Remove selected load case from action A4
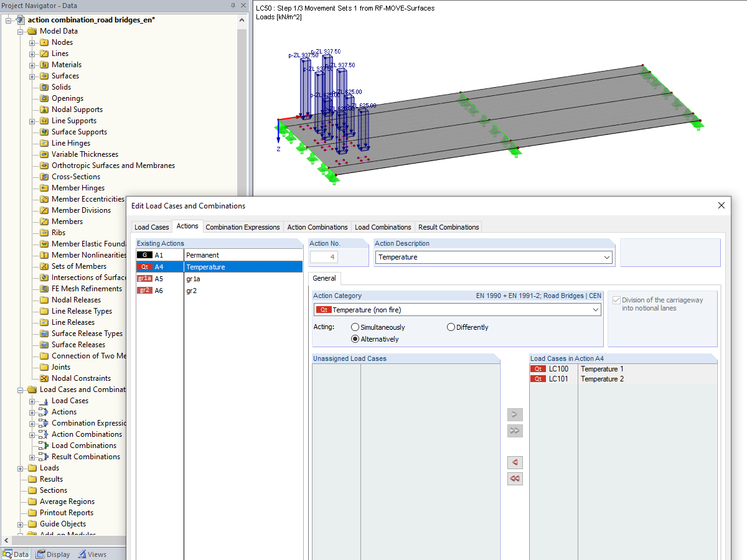Screen dimensions: 747x560 pos(515,462)
